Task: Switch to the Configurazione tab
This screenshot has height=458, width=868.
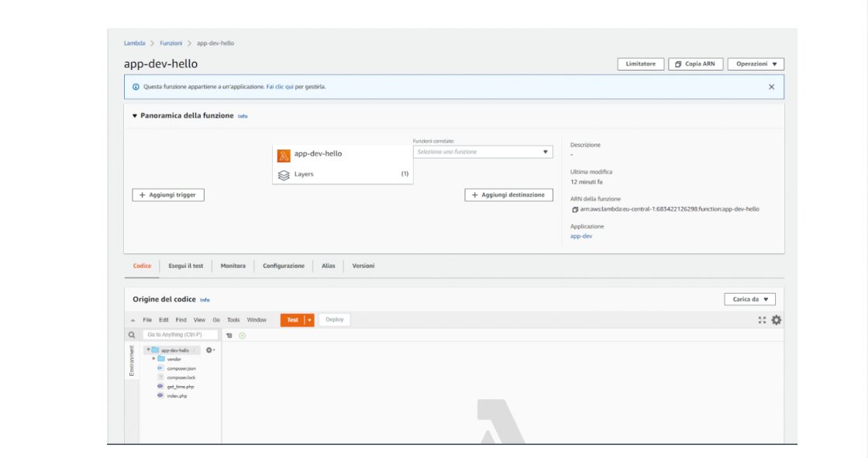Action: point(284,266)
